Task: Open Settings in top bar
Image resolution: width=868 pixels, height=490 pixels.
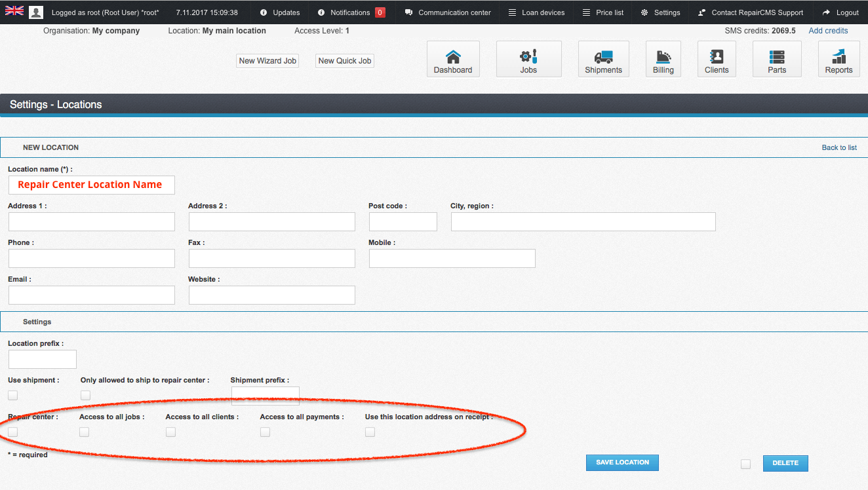Action: (661, 12)
